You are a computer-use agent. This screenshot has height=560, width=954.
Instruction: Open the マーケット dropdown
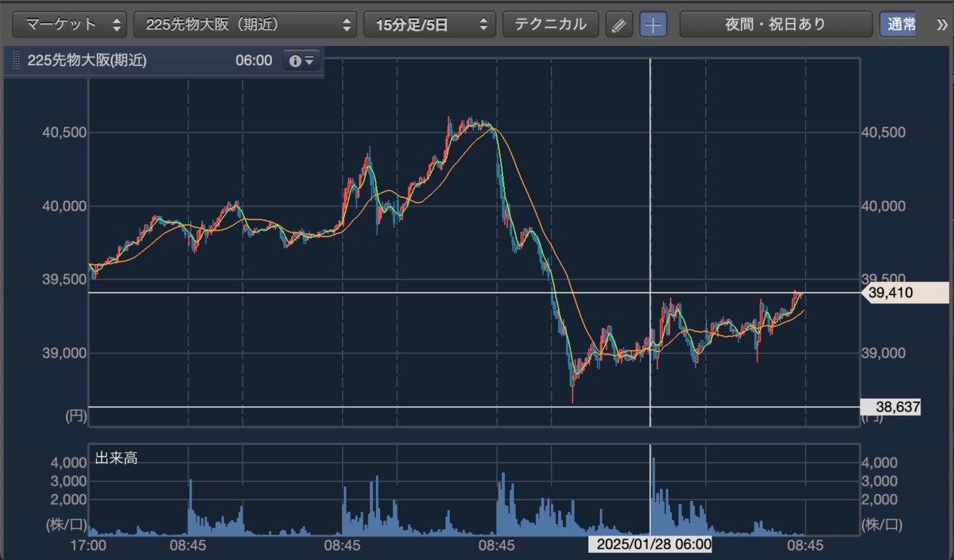71,25
